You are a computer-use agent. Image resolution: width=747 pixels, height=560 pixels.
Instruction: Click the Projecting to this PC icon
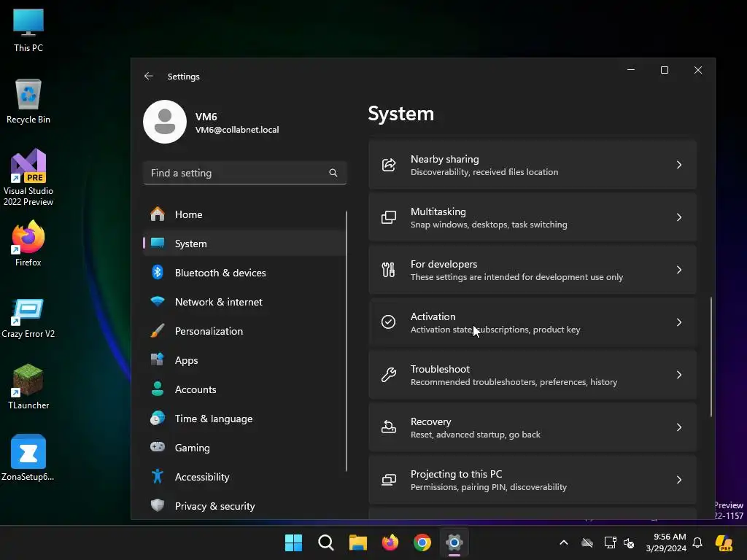click(389, 480)
